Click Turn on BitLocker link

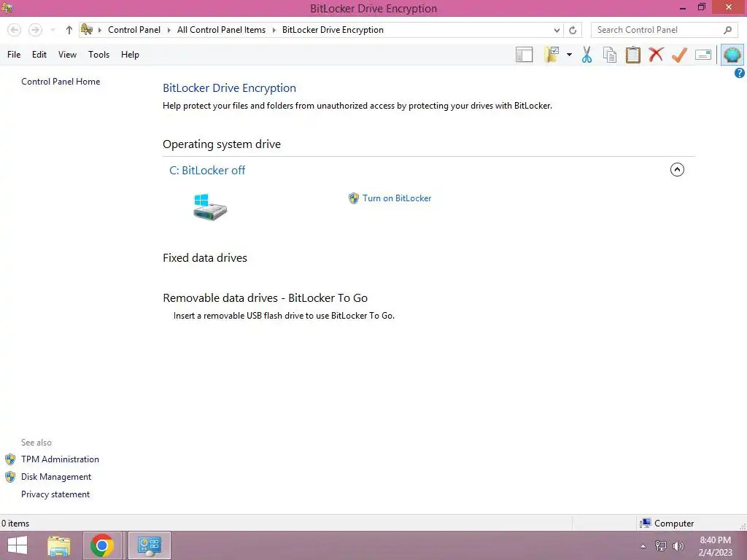click(x=396, y=198)
